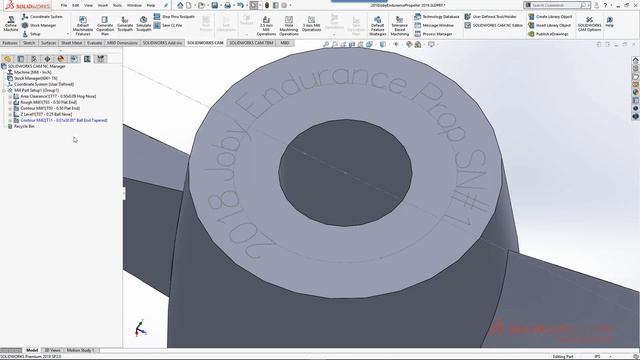The width and height of the screenshot is (640, 360).
Task: Switch to the Features tab
Action: [10, 43]
